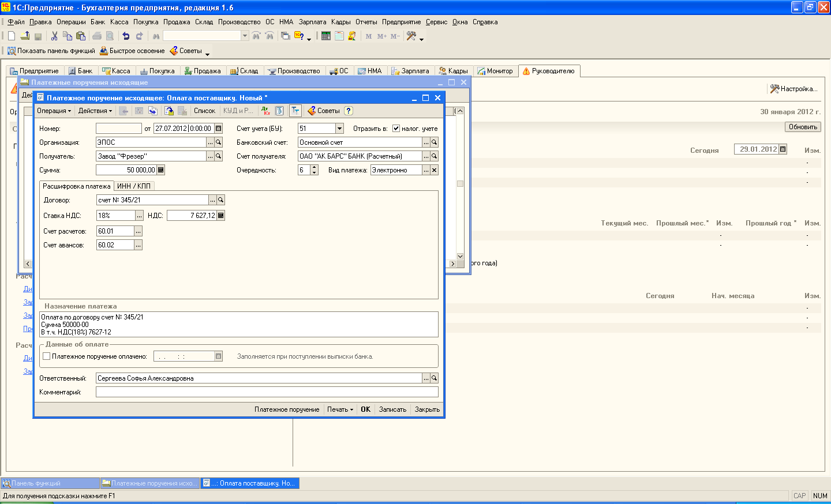Viewport: 831px width, 504px height.
Task: Click the form help question-mark icon
Action: click(349, 111)
